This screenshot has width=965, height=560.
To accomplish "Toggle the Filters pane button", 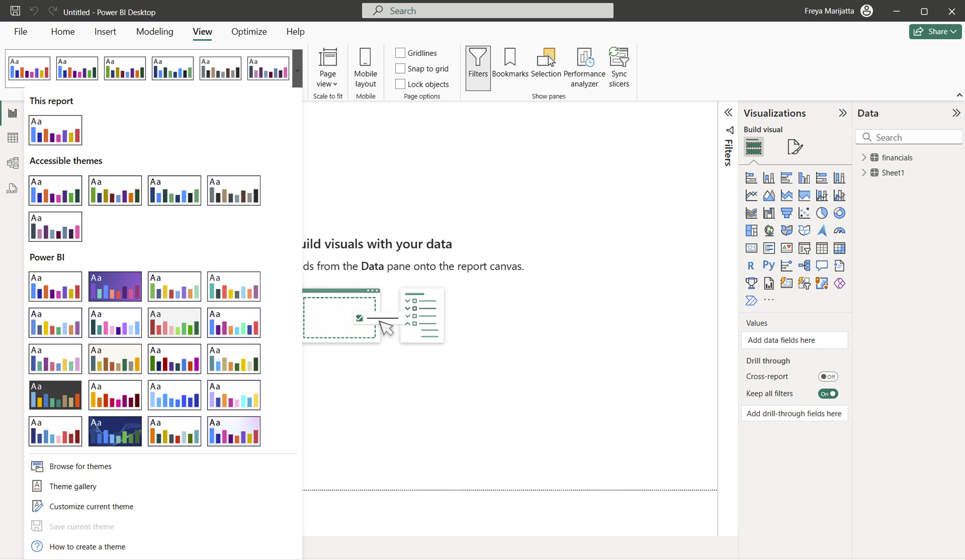I will [478, 68].
